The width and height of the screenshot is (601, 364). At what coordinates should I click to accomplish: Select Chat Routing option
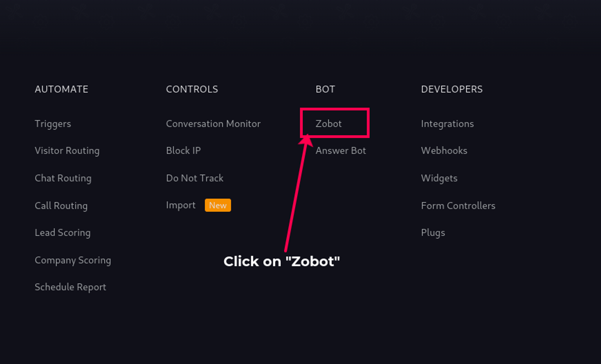click(x=63, y=178)
